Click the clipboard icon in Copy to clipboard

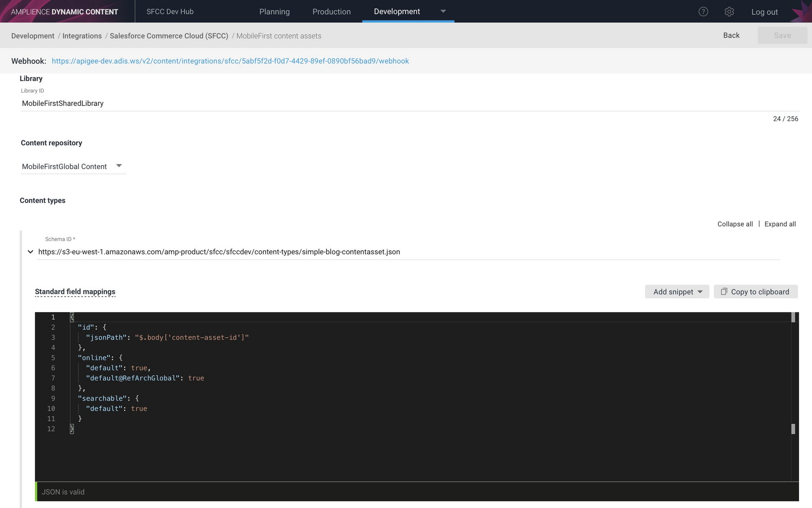click(x=724, y=291)
